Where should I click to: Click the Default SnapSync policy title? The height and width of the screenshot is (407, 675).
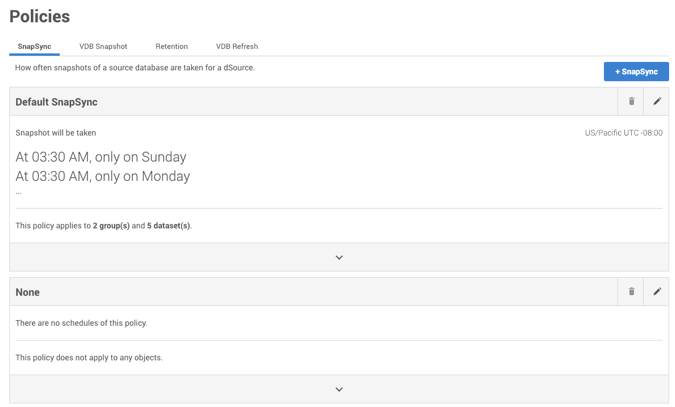pos(56,102)
